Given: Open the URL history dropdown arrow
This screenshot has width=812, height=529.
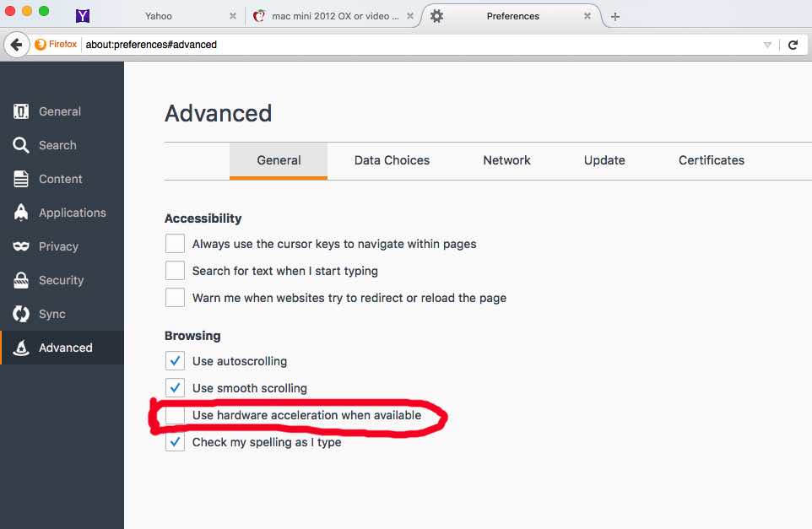Looking at the screenshot, I should tap(767, 45).
